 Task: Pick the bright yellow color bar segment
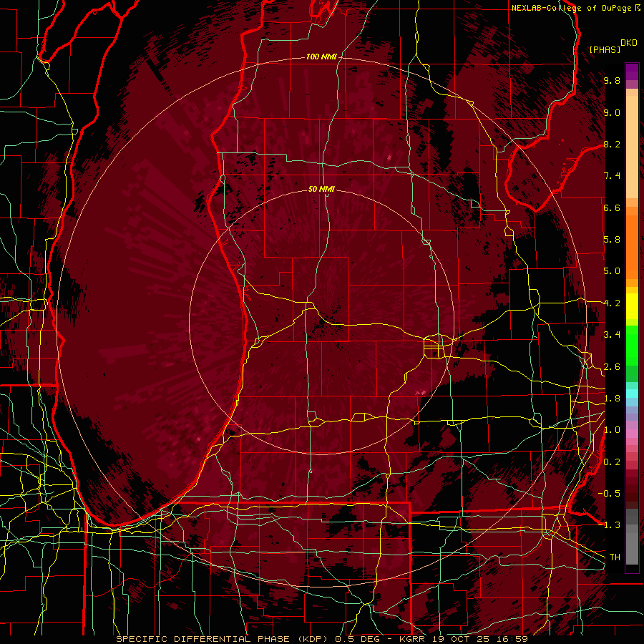coord(632,306)
